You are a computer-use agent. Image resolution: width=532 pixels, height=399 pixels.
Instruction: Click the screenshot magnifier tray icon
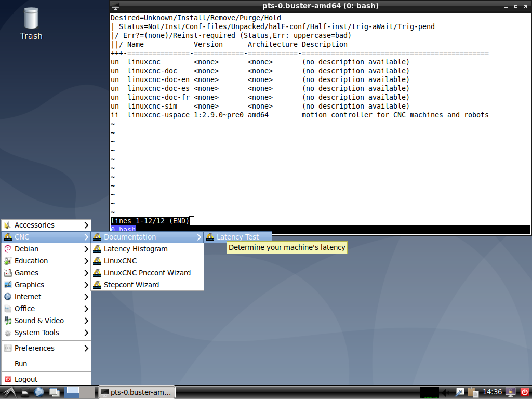pos(460,392)
